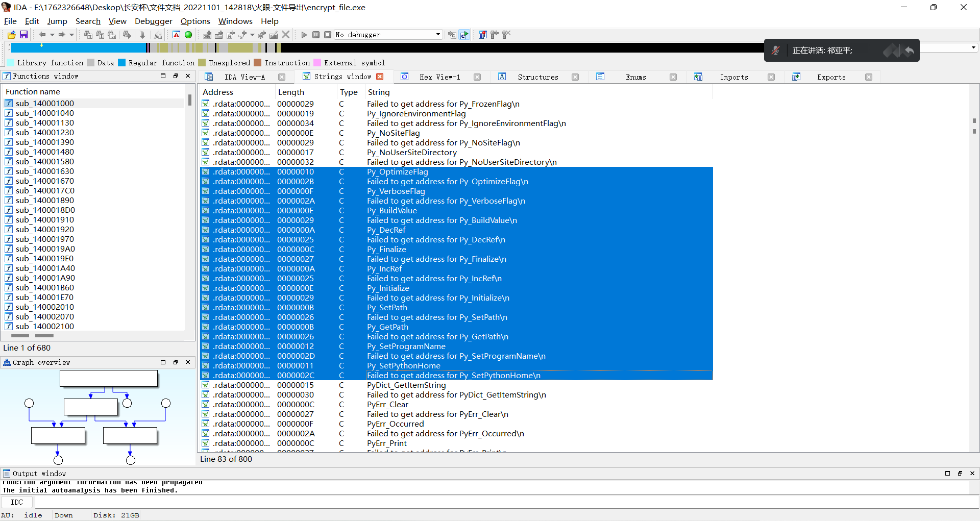Open the View menu
This screenshot has width=980, height=521.
(117, 21)
